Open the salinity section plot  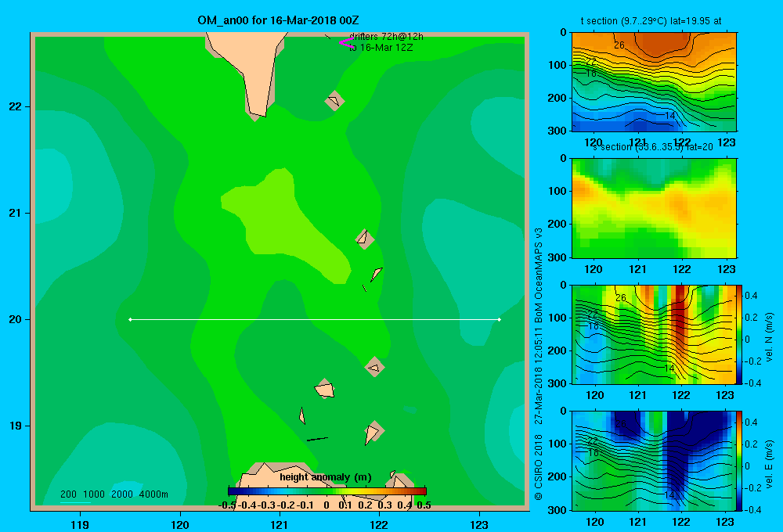click(x=654, y=208)
